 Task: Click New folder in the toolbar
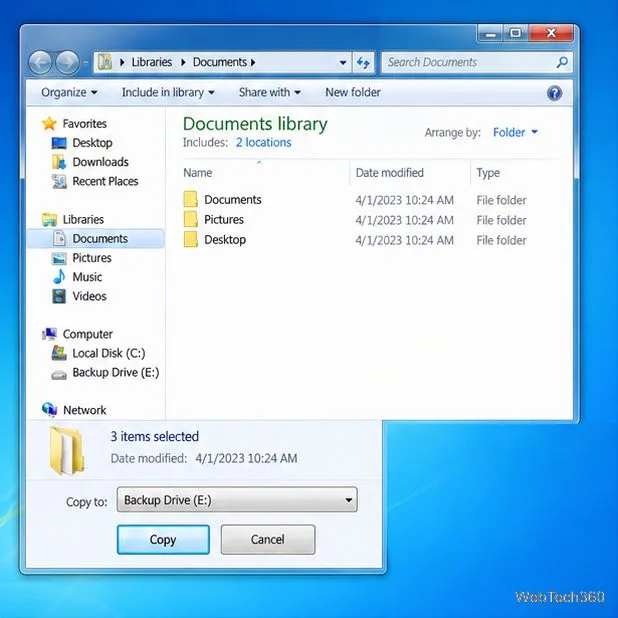[353, 93]
